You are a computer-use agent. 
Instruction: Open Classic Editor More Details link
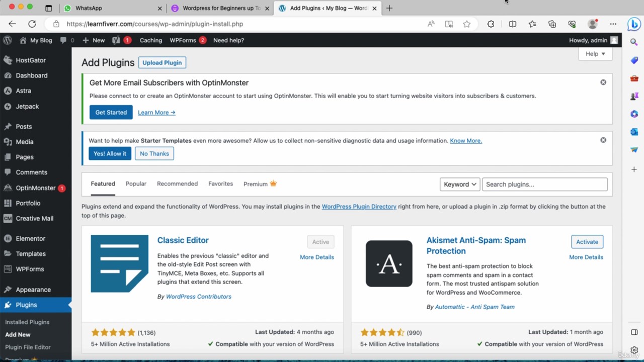(x=317, y=257)
